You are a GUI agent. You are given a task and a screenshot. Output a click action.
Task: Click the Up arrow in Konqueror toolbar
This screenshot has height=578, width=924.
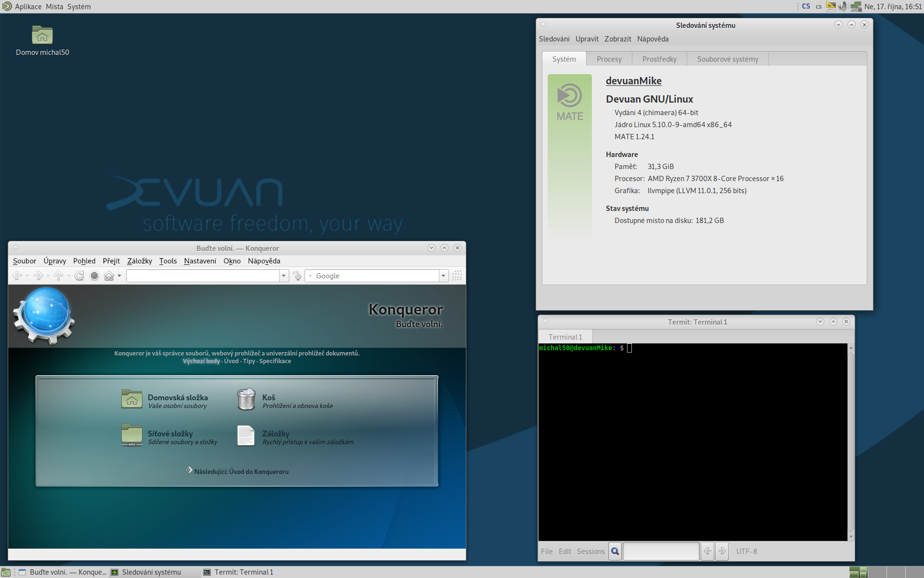coord(59,276)
